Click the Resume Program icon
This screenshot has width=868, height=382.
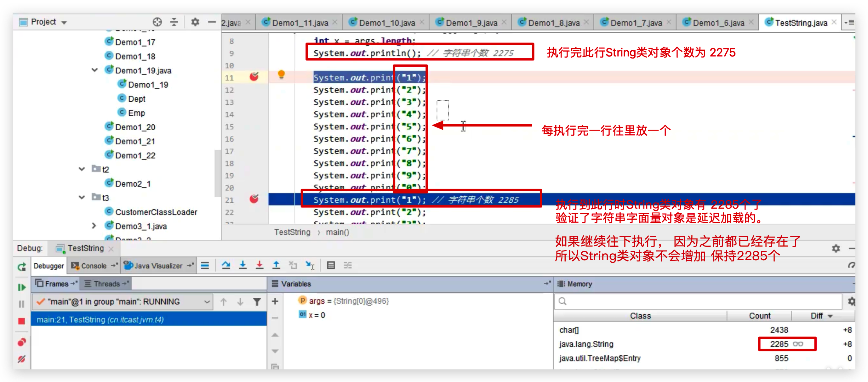click(21, 287)
